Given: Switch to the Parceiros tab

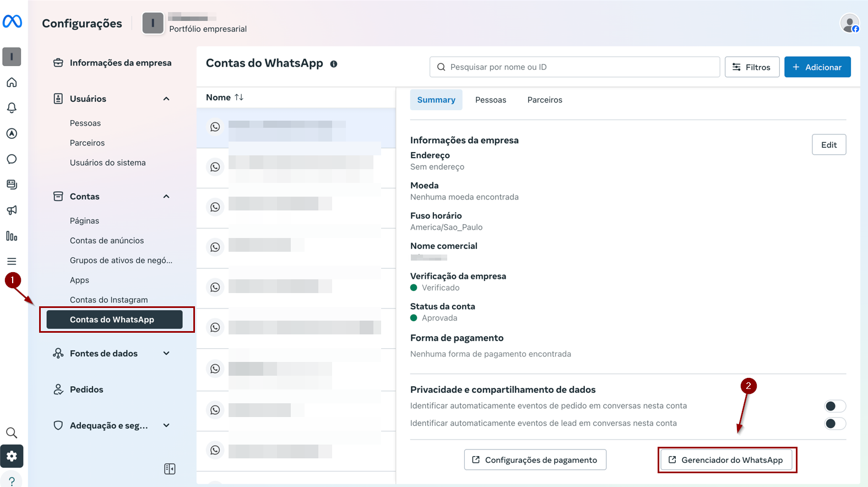Looking at the screenshot, I should click(x=545, y=100).
